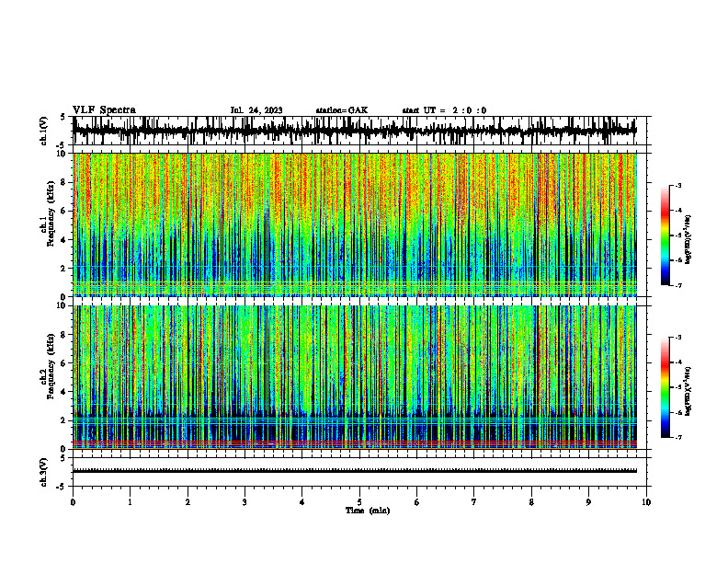Click the VLF Spectra title text
The height and width of the screenshot is (563, 728).
click(x=104, y=110)
